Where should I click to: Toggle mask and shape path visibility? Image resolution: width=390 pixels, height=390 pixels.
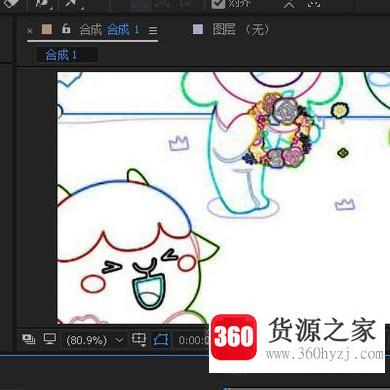[161, 340]
